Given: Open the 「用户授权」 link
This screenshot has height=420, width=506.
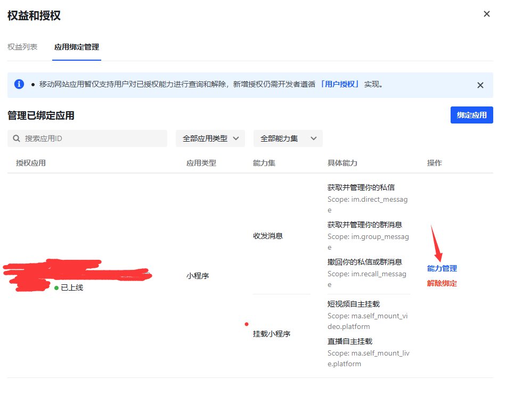Looking at the screenshot, I should pyautogui.click(x=340, y=84).
